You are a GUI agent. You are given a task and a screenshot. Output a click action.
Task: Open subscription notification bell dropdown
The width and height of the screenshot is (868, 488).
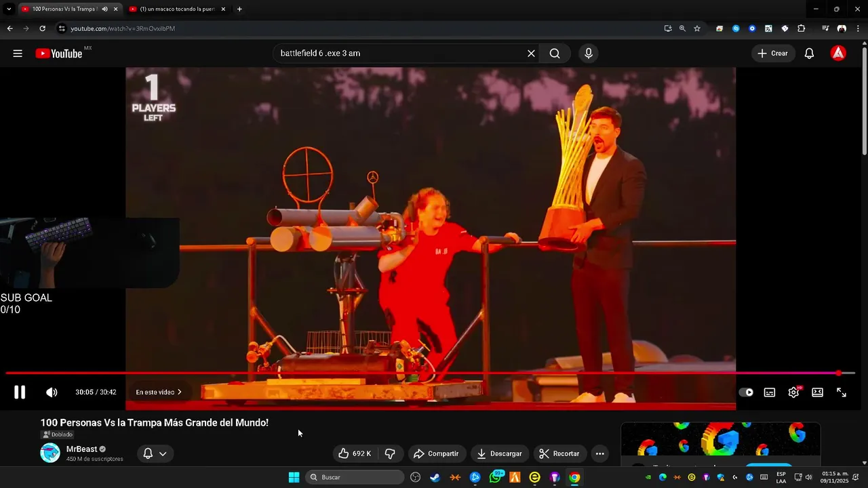click(x=155, y=453)
